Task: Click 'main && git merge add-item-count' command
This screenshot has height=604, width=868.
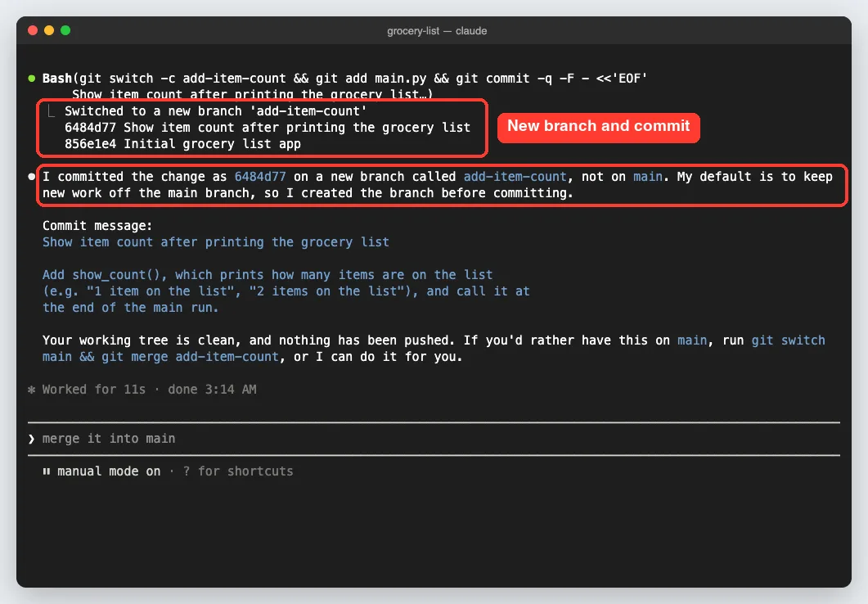Action: coord(160,357)
